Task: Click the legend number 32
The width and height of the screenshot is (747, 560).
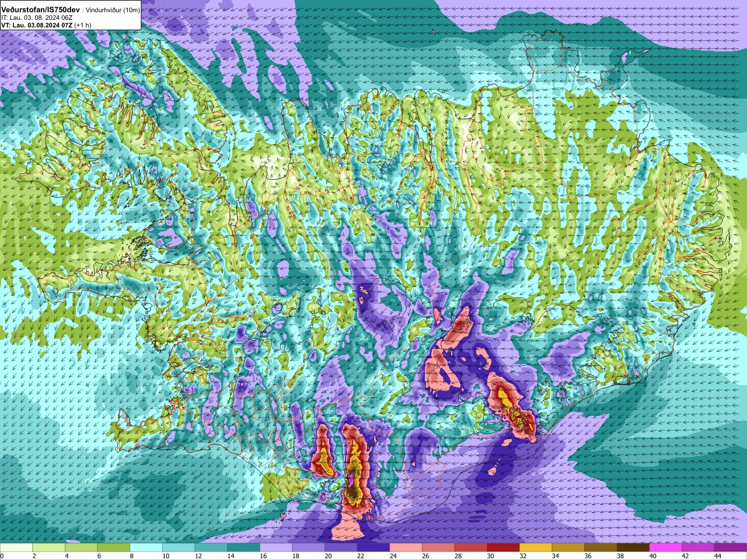Action: pos(523,556)
